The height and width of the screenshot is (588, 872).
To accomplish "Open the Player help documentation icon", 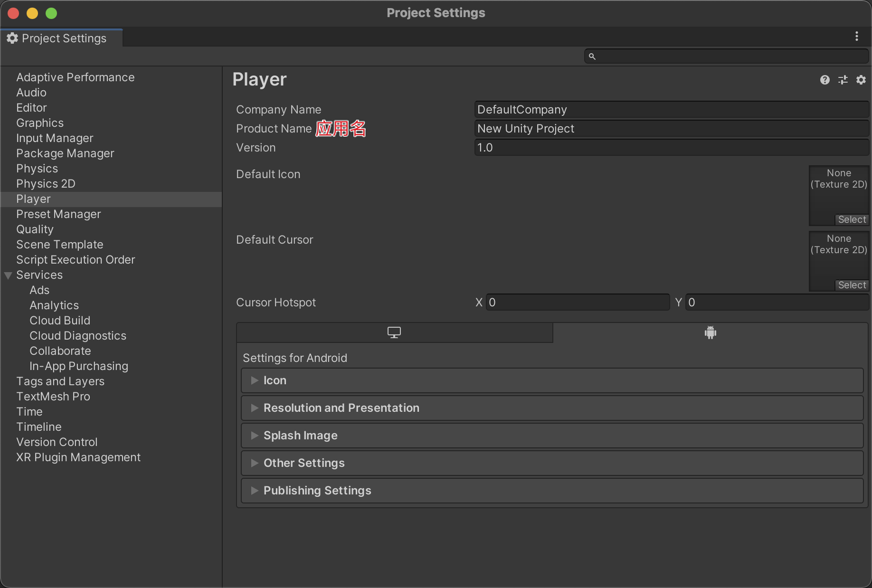I will click(825, 80).
